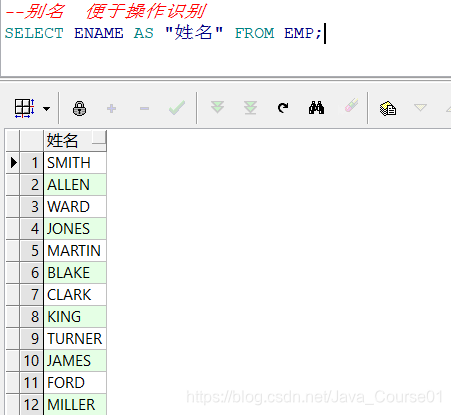Click EMP table name in the SQL
The height and width of the screenshot is (415, 451).
[x=299, y=33]
